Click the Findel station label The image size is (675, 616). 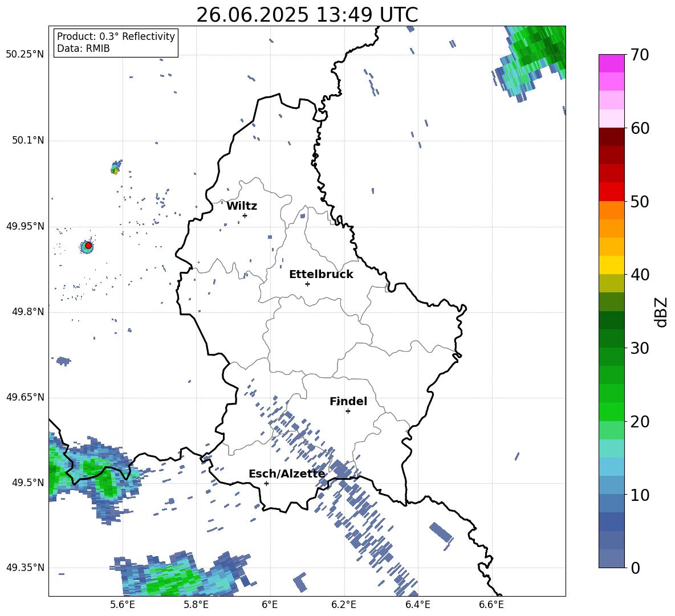coord(348,401)
